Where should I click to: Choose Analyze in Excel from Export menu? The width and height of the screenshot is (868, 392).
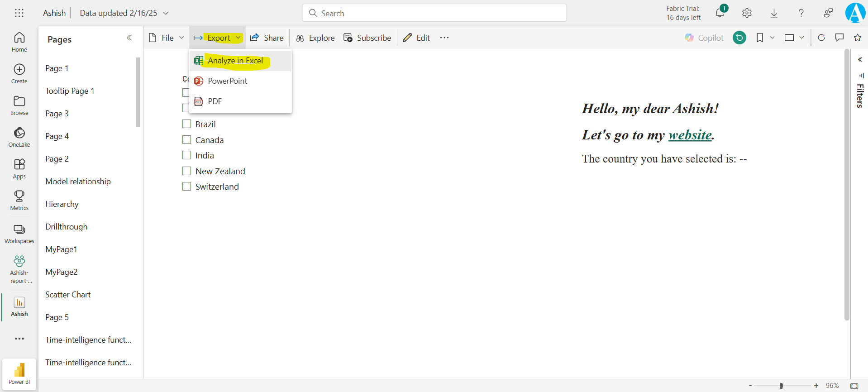235,61
